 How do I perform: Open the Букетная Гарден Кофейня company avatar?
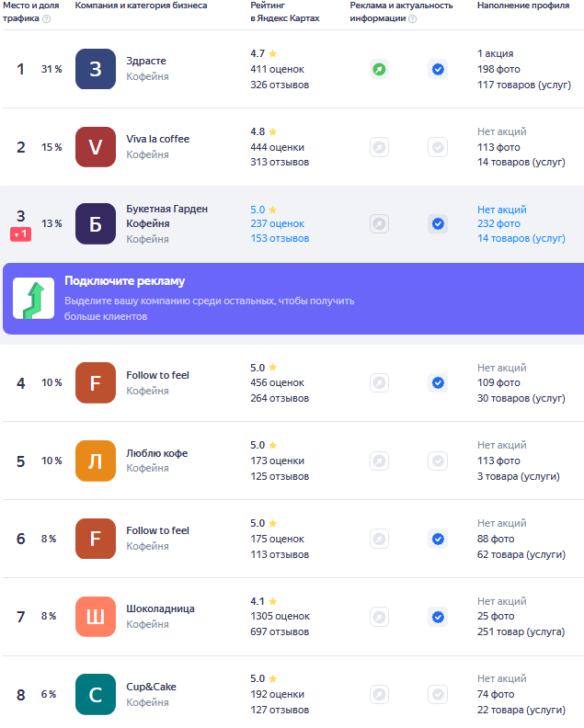click(x=96, y=223)
